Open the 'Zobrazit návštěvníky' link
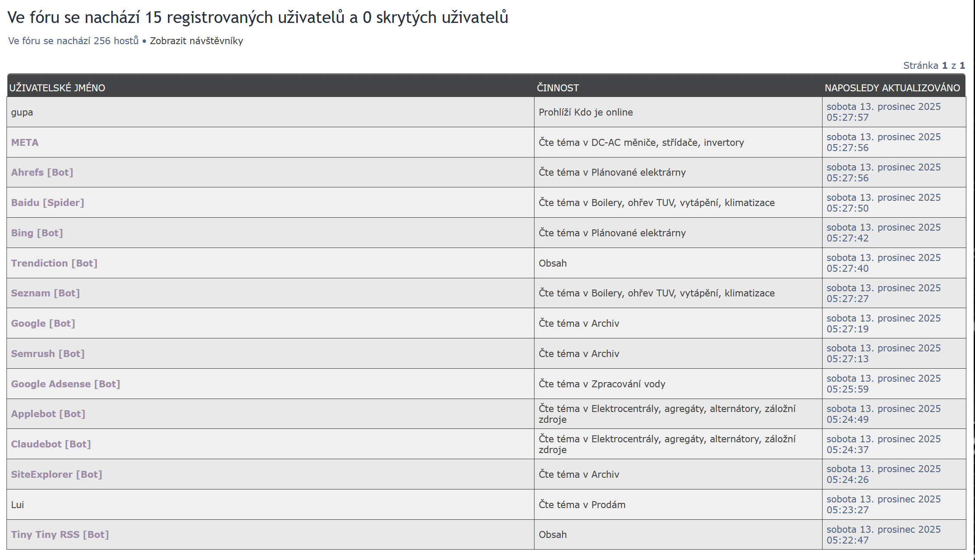 (x=196, y=41)
